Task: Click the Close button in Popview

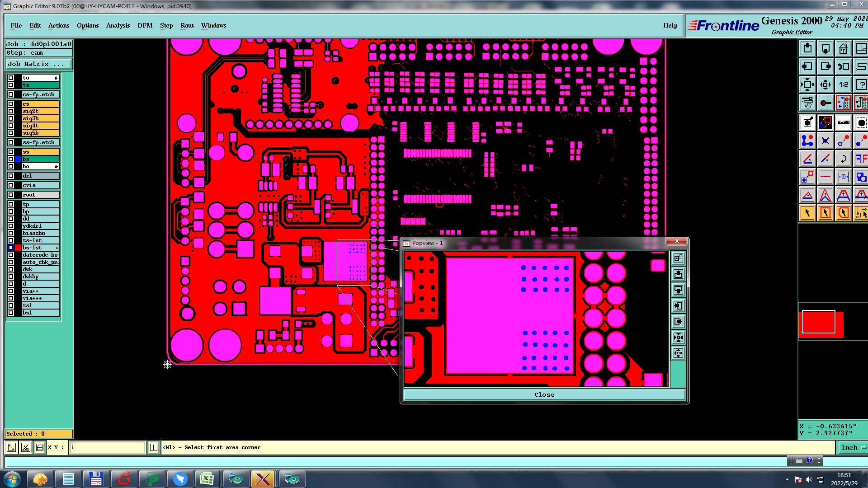Action: pyautogui.click(x=544, y=394)
